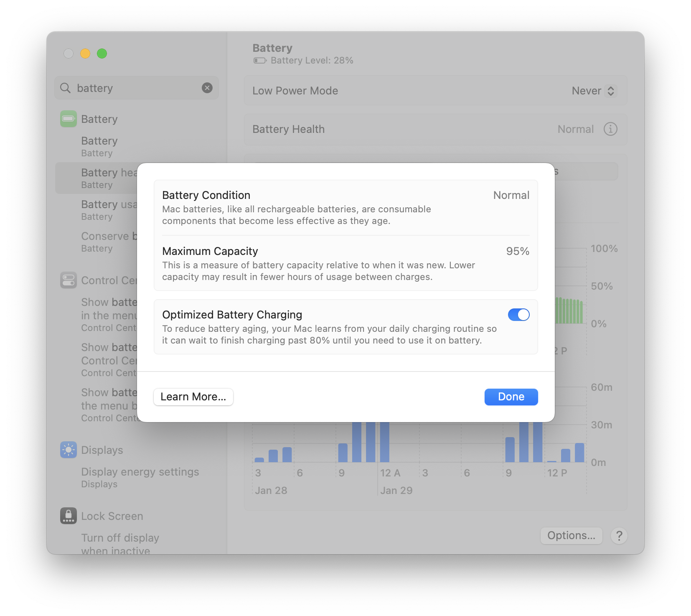Image resolution: width=691 pixels, height=616 pixels.
Task: Select the Battery sidebar icon
Action: 69,119
